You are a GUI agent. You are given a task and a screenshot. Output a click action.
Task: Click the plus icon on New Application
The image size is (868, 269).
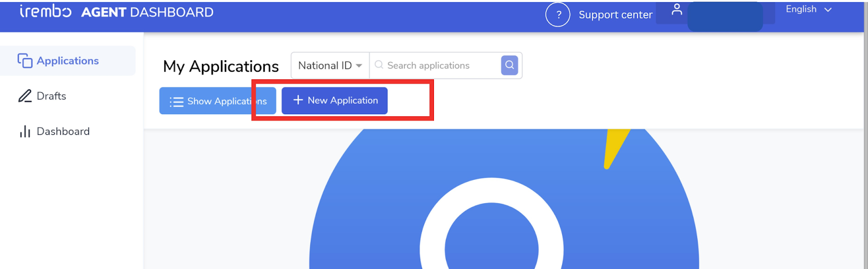coord(298,100)
